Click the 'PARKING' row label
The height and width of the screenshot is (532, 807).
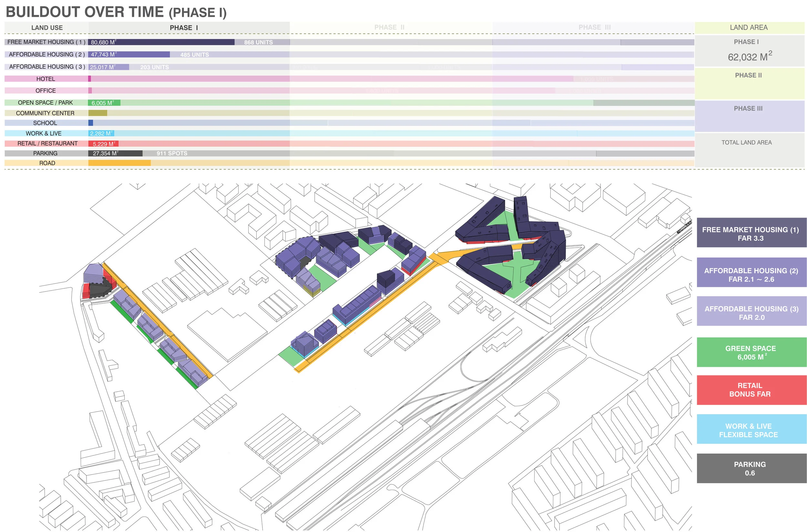(x=45, y=153)
